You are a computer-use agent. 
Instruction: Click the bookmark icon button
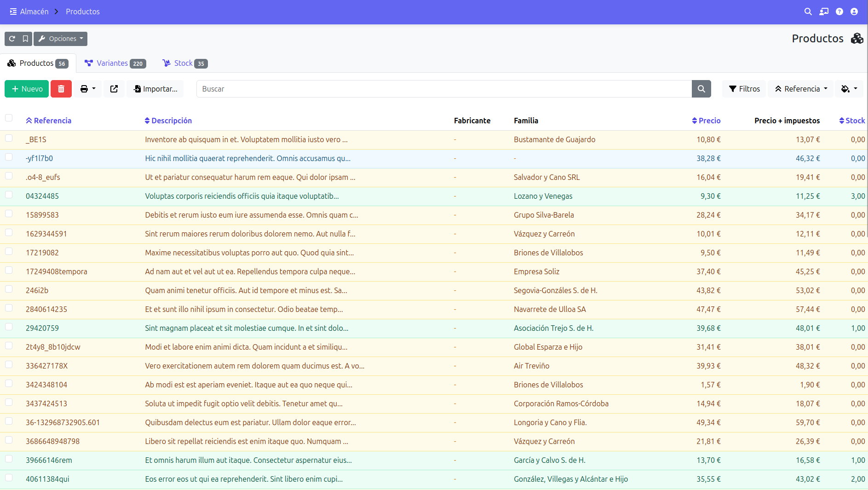[x=26, y=39]
